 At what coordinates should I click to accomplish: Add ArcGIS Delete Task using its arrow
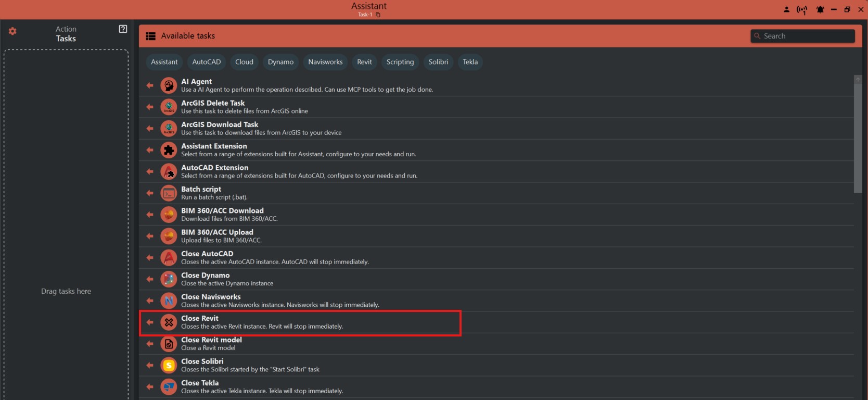tap(150, 107)
